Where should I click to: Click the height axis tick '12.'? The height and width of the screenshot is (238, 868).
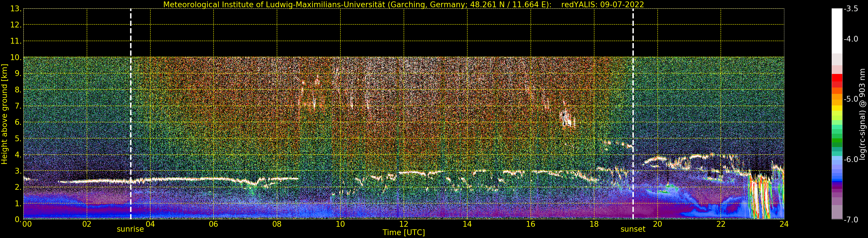click(16, 25)
